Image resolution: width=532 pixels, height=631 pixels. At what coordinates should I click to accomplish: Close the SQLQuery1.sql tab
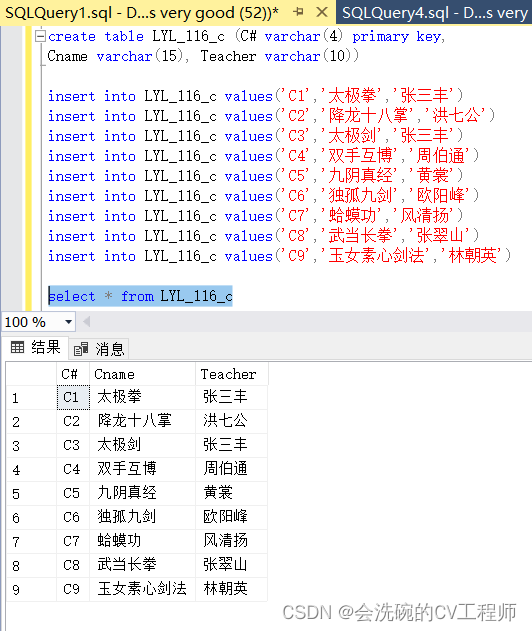pos(322,12)
